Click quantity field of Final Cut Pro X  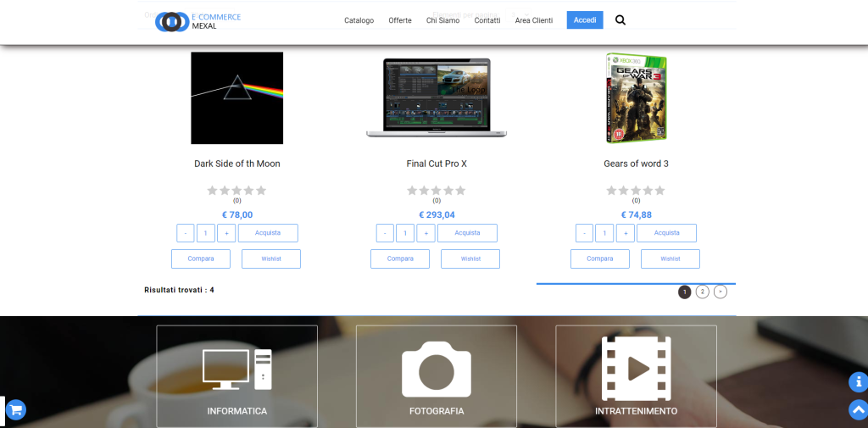pyautogui.click(x=405, y=233)
